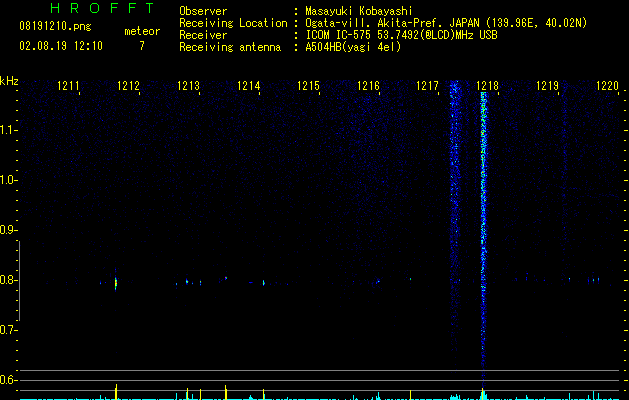This screenshot has width=629, height=400.
Task: Click the Receiving Location value line
Action: pyautogui.click(x=446, y=23)
